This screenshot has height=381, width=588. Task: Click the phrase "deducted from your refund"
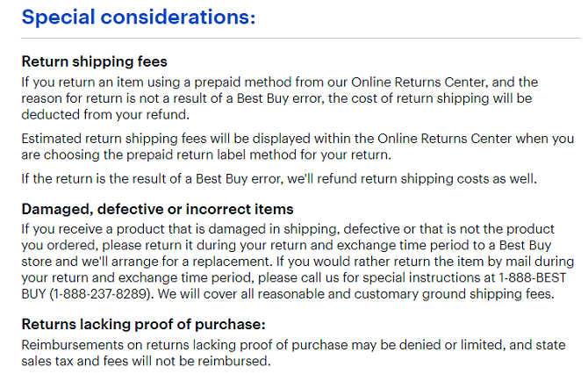click(101, 115)
